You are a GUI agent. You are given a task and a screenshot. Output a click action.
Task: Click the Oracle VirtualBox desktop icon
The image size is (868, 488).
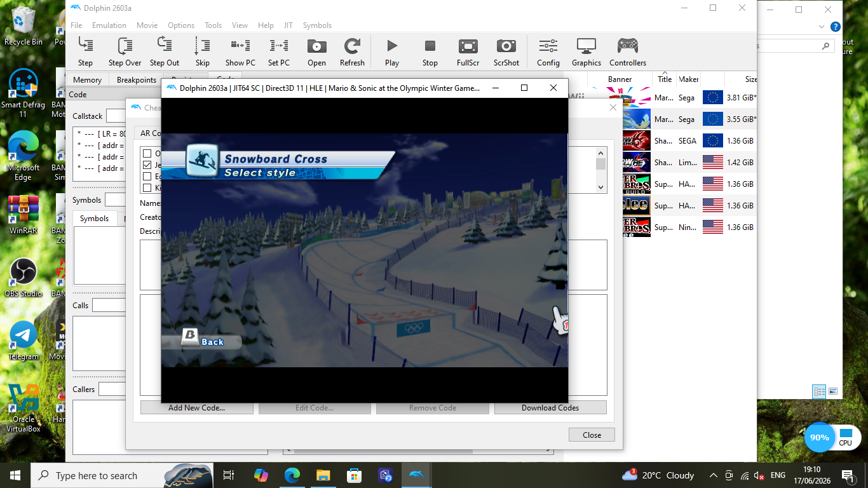pyautogui.click(x=24, y=408)
